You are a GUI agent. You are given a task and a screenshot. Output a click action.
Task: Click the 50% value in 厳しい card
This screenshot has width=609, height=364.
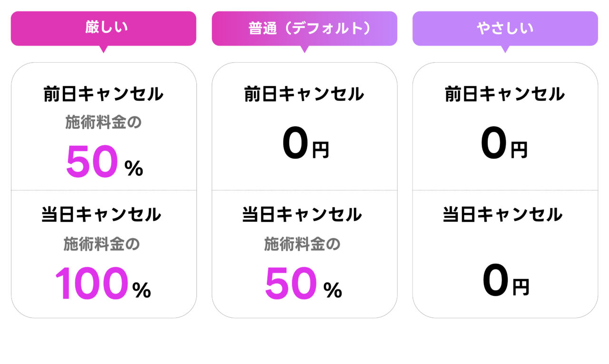coord(104,163)
